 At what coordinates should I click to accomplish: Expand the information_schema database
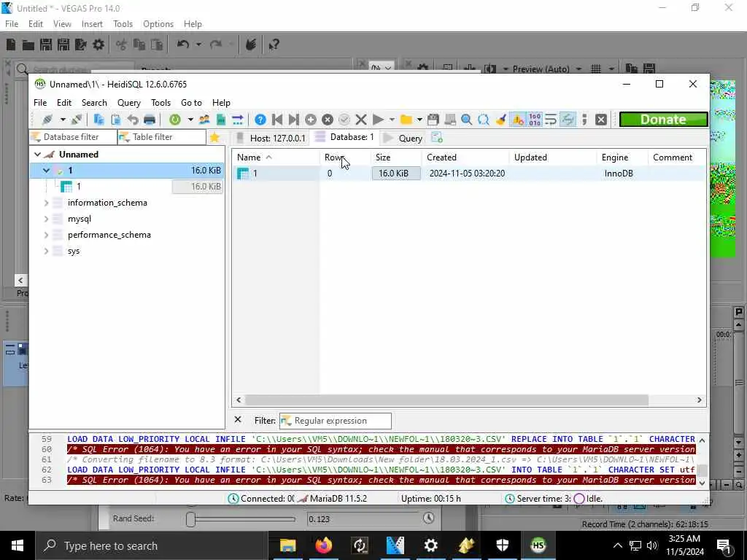click(x=46, y=203)
